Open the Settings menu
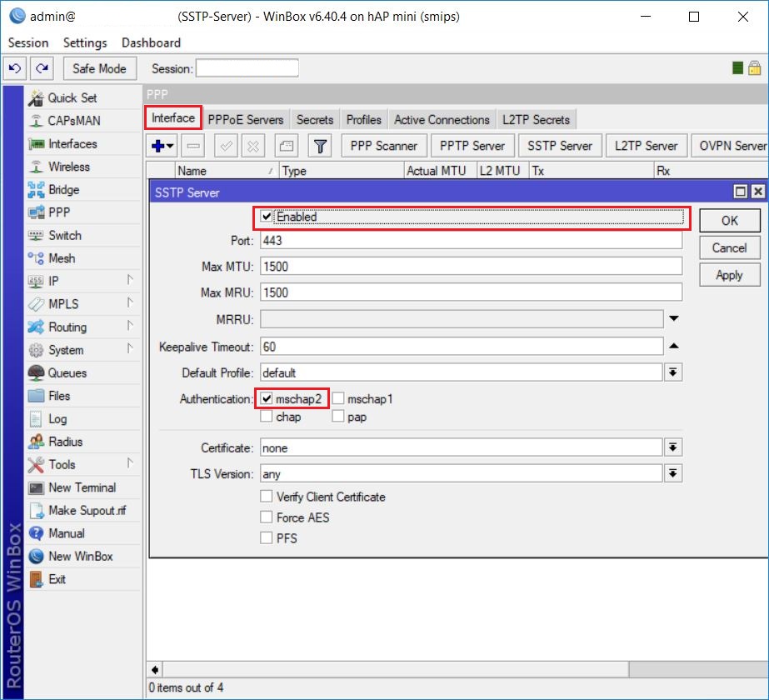The height and width of the screenshot is (700, 769). [x=85, y=42]
